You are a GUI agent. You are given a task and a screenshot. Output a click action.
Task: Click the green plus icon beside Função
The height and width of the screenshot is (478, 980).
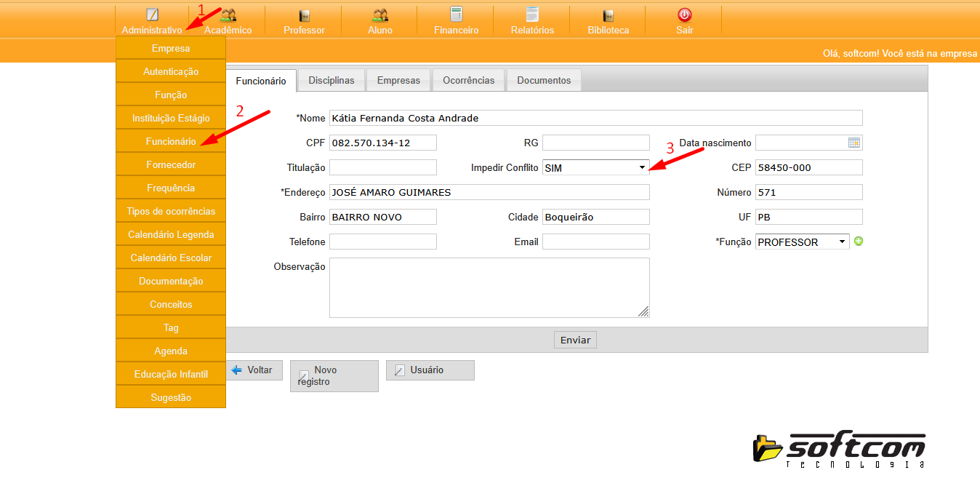(859, 242)
